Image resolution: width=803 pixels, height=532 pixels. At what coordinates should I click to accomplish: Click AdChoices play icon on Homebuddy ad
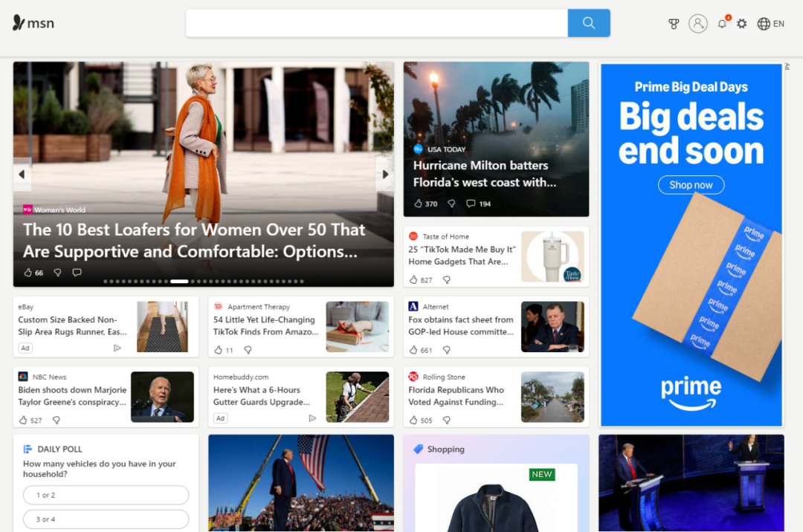(312, 418)
